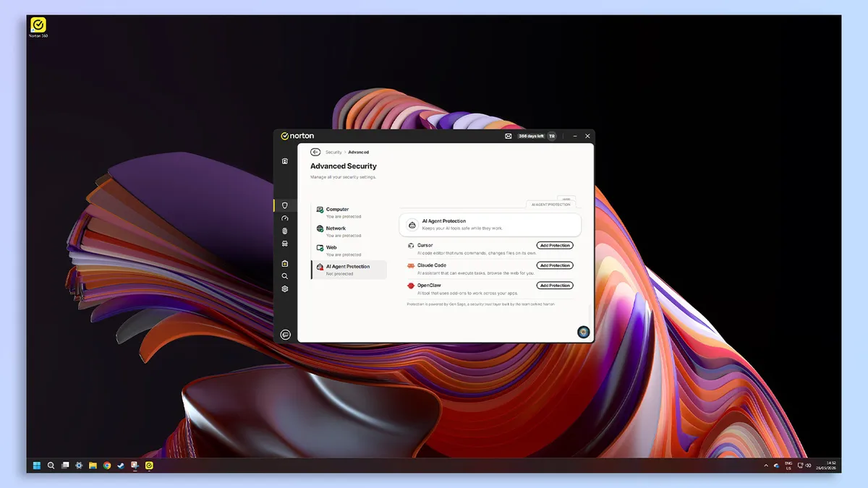Open the TR account avatar

(x=552, y=136)
